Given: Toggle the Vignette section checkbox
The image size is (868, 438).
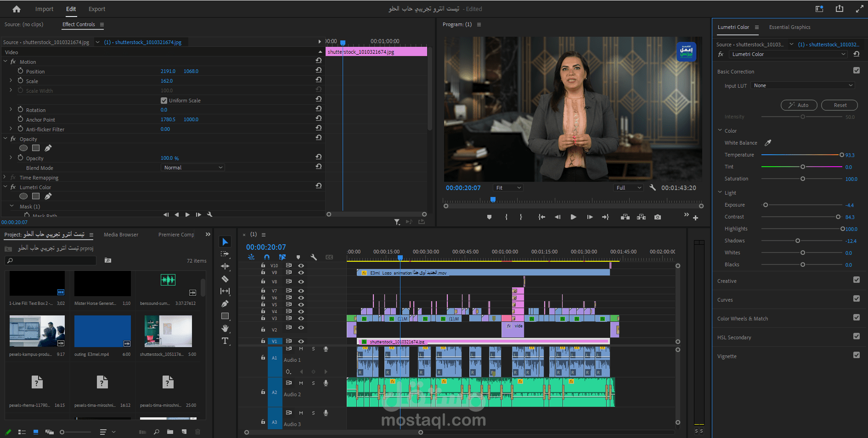Looking at the screenshot, I should tap(857, 355).
